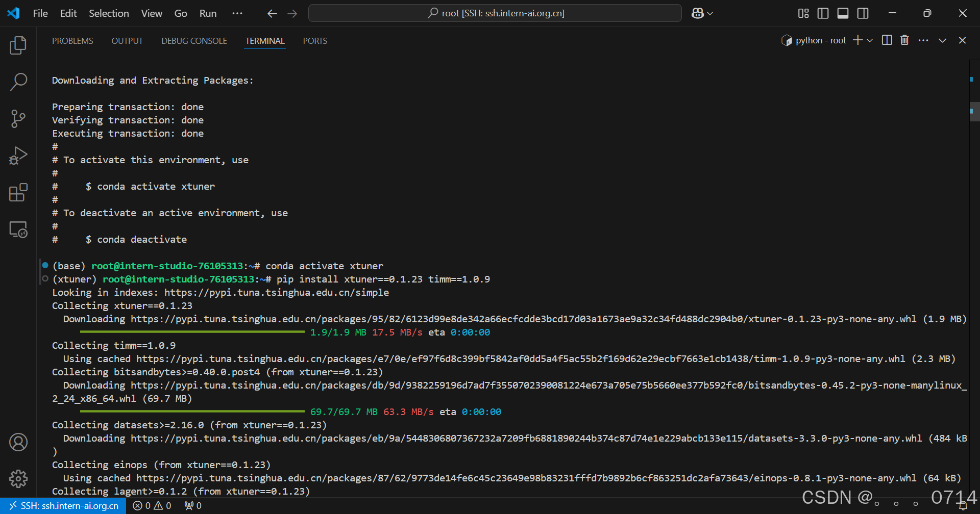
Task: Open the Explorer view in activity bar
Action: pyautogui.click(x=18, y=45)
